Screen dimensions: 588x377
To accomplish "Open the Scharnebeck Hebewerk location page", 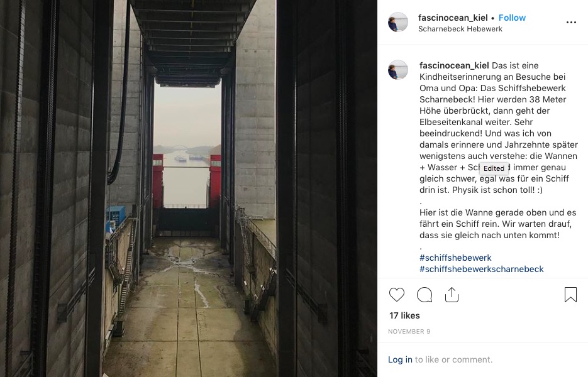I will [x=460, y=29].
